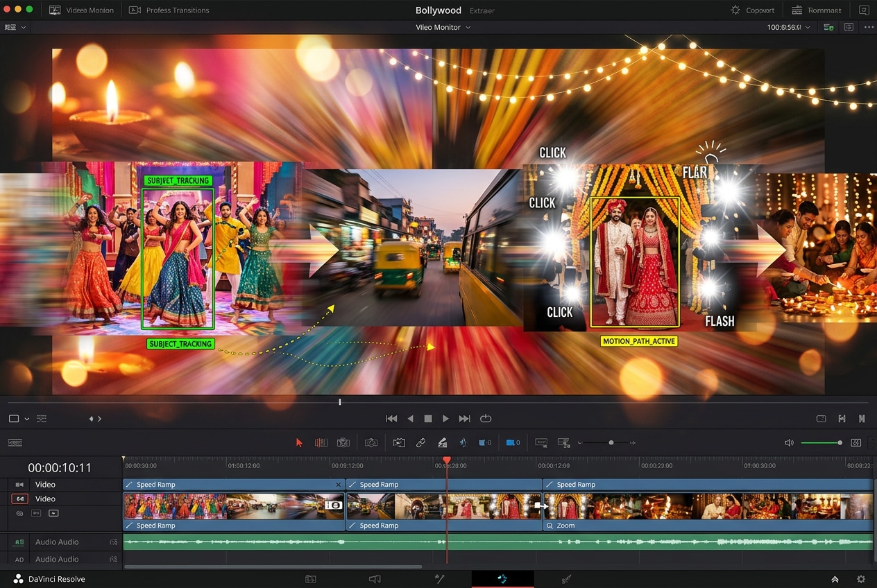Image resolution: width=877 pixels, height=588 pixels.
Task: Activate the trim edit mode tool
Action: click(x=321, y=442)
